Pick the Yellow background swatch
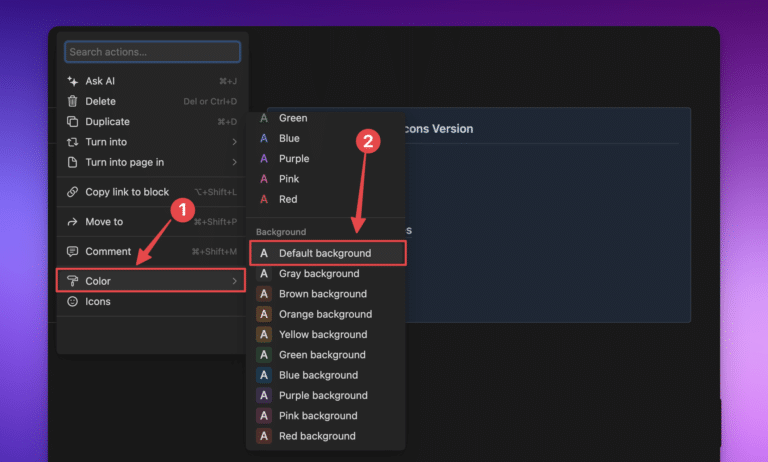The image size is (768, 462). tap(264, 335)
